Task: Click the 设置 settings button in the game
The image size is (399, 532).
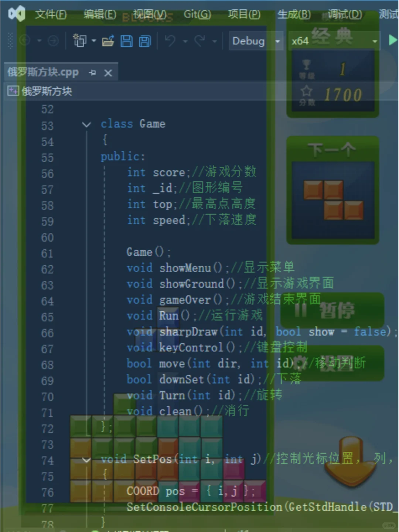Action: pos(332,363)
